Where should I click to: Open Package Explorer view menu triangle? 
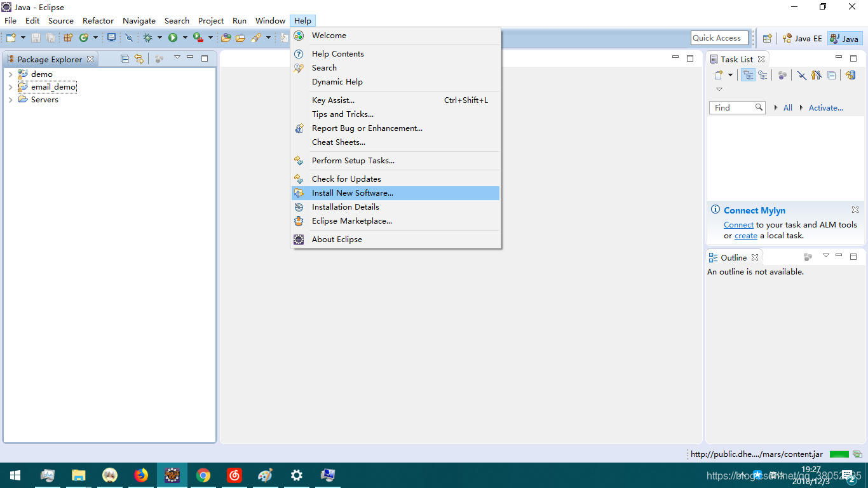[177, 57]
